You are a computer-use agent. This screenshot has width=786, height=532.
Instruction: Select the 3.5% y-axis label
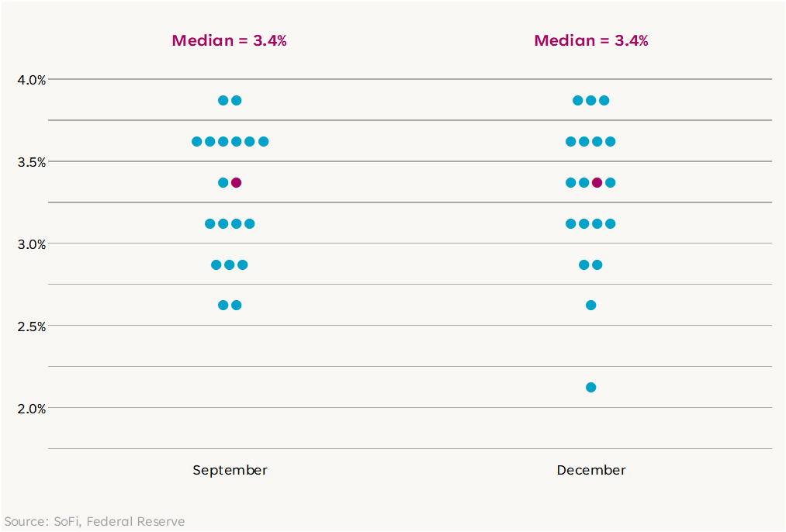coord(32,161)
